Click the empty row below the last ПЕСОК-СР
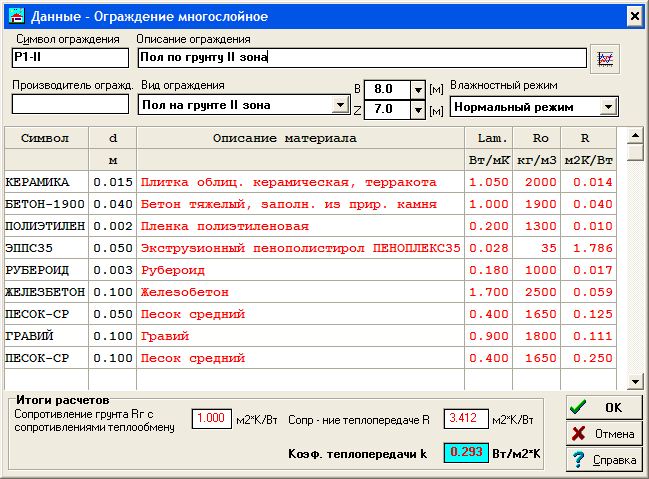The height and width of the screenshot is (479, 649). point(310,379)
